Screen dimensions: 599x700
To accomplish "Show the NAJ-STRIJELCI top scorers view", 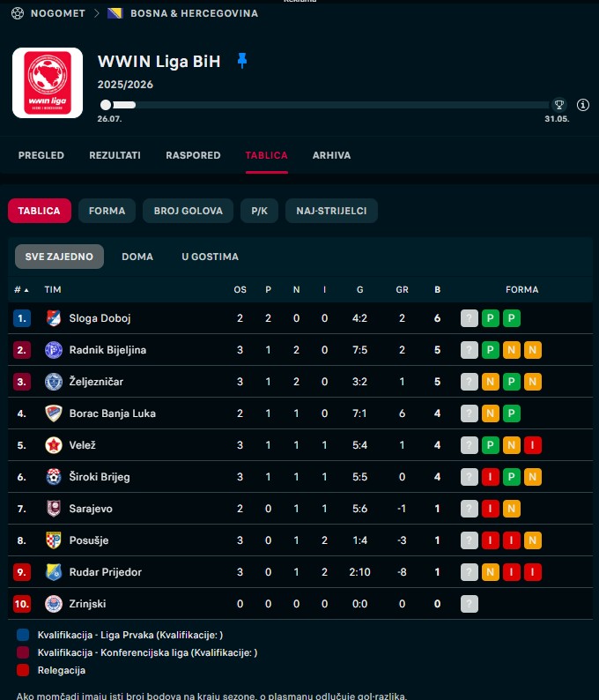I will [331, 211].
